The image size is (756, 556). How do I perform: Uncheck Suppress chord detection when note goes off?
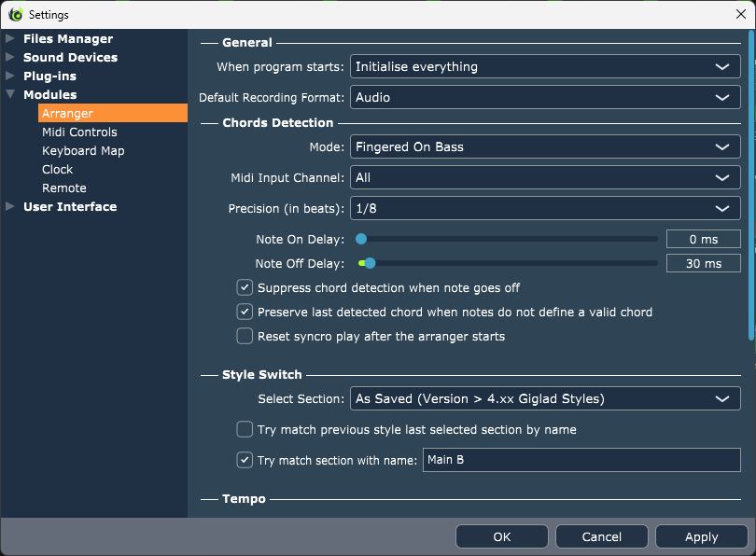tap(245, 287)
